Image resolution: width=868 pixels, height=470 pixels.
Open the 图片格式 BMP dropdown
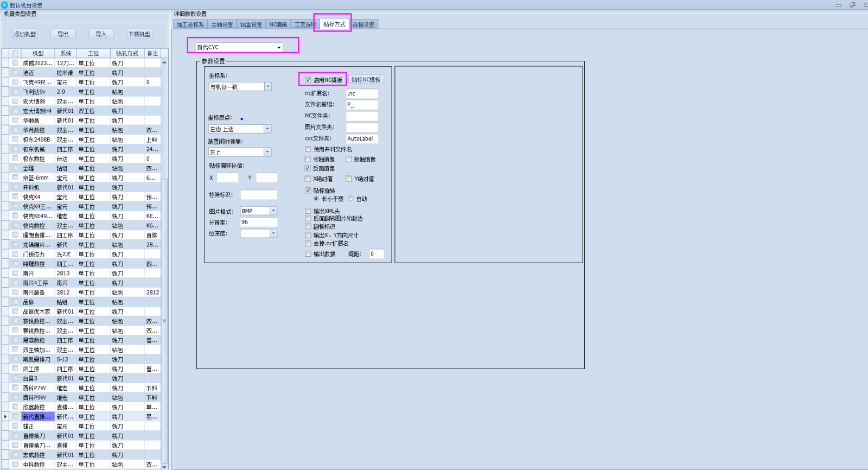click(273, 211)
